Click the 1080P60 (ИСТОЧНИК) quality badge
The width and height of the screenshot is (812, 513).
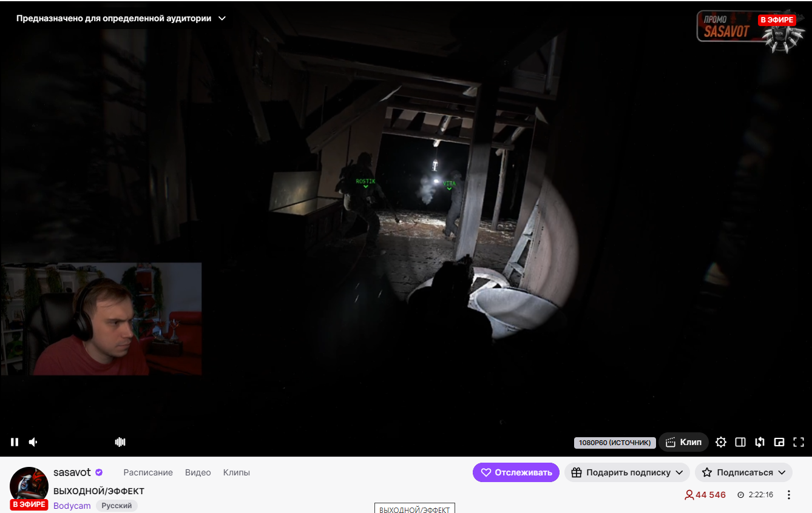[x=615, y=443]
